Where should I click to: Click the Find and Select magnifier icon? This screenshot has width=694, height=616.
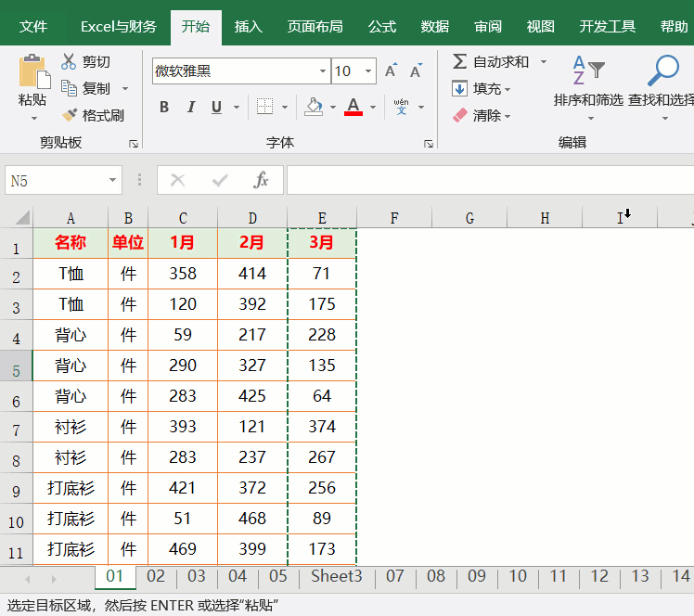pyautogui.click(x=662, y=72)
